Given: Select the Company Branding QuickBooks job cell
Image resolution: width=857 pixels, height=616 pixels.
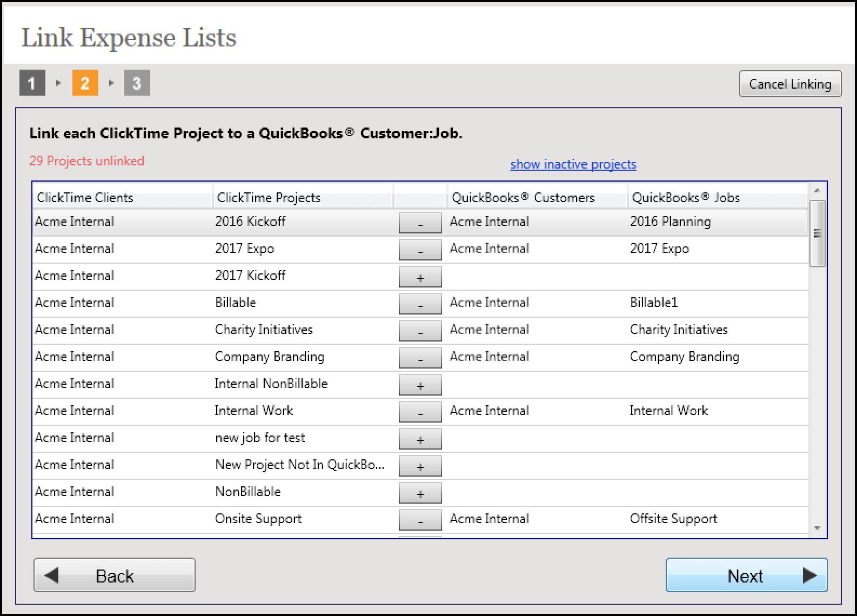Looking at the screenshot, I should 685,357.
